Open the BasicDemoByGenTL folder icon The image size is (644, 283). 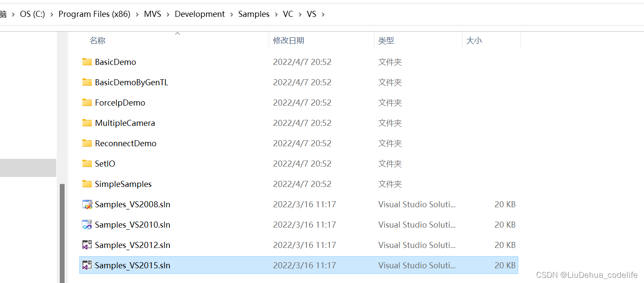click(87, 82)
